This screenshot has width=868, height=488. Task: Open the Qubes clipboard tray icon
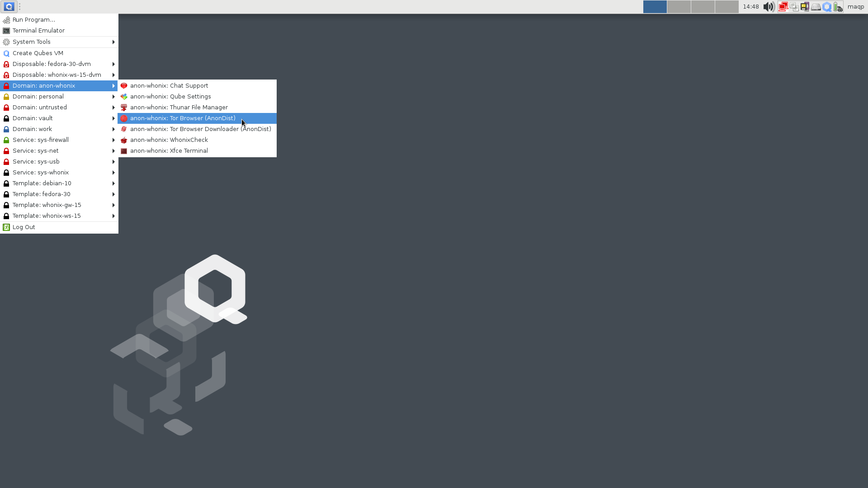click(794, 7)
